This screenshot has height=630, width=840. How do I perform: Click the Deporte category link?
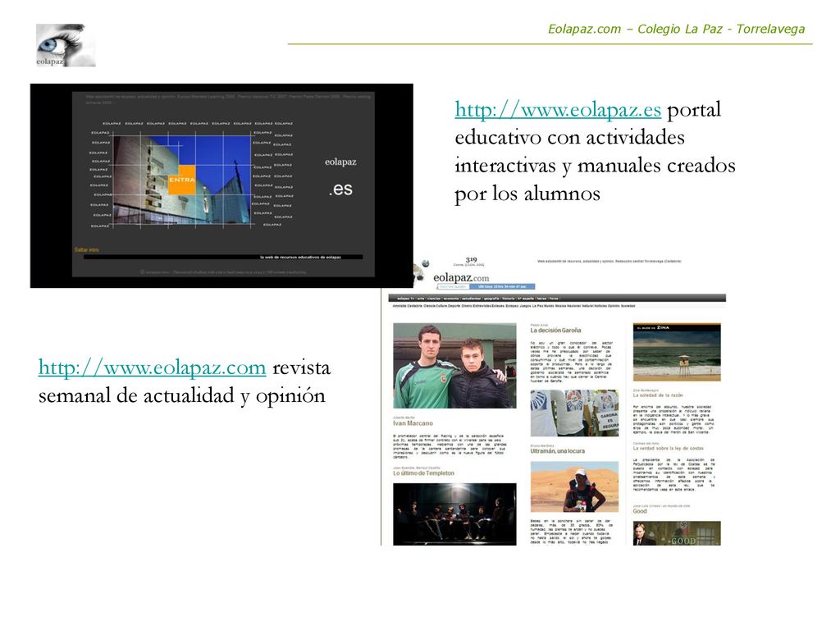click(x=454, y=306)
